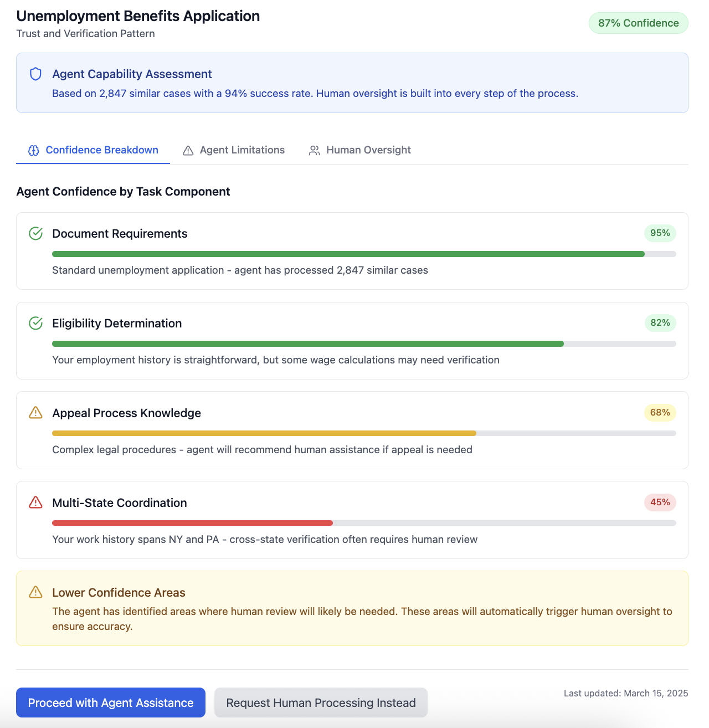Screen dimensions: 709x728
Task: Click the warning icon in Lower Confidence Areas box
Action: pyautogui.click(x=35, y=592)
